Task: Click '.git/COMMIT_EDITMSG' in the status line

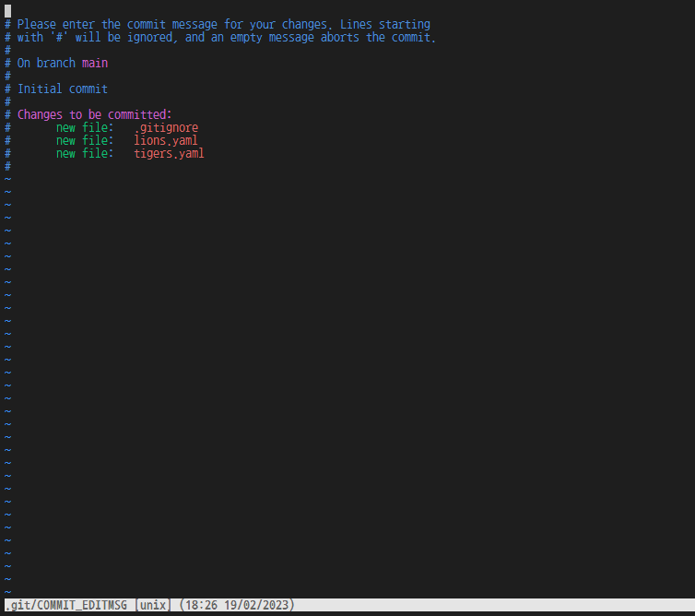Action: point(66,605)
